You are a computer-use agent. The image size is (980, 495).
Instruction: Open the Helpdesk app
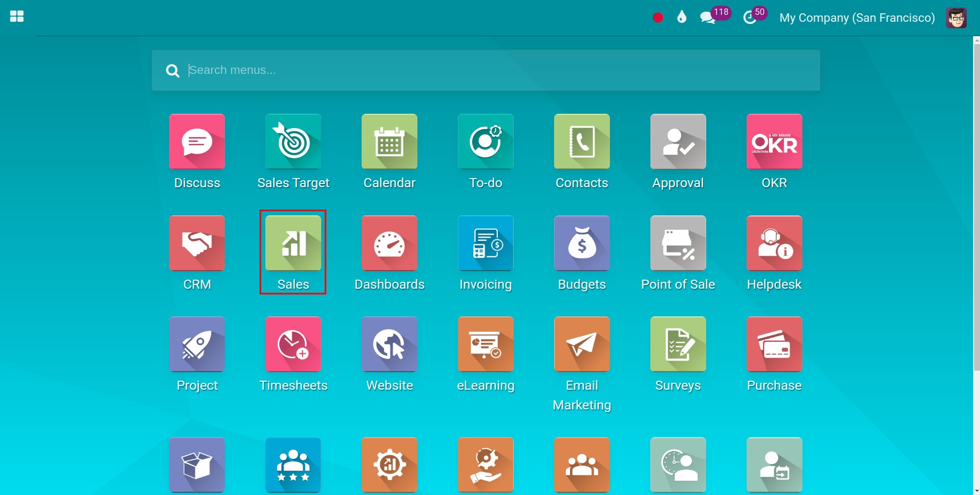point(774,243)
